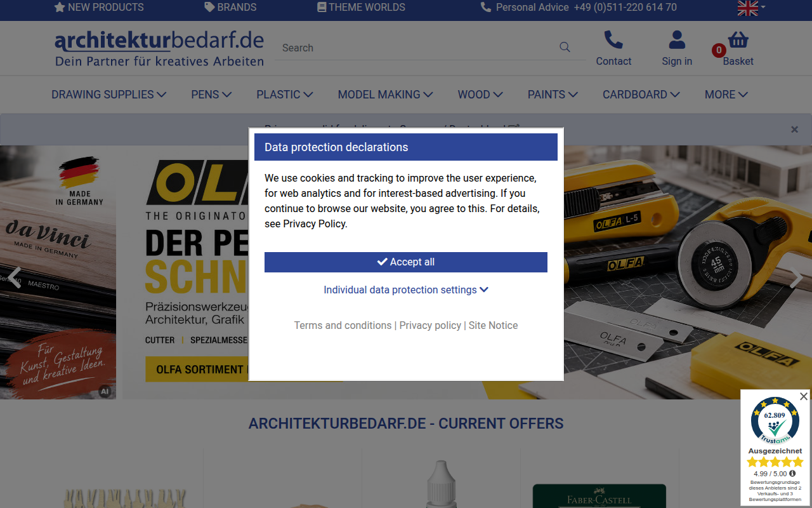Image resolution: width=812 pixels, height=508 pixels.
Task: Click the Current Offers heading
Action: (x=406, y=424)
